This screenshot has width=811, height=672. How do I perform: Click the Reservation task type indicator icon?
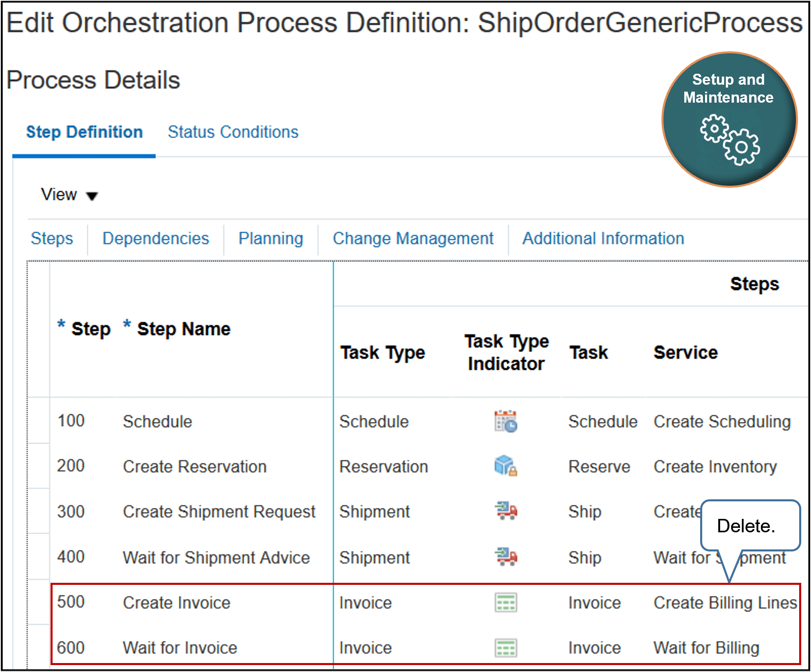pyautogui.click(x=505, y=466)
